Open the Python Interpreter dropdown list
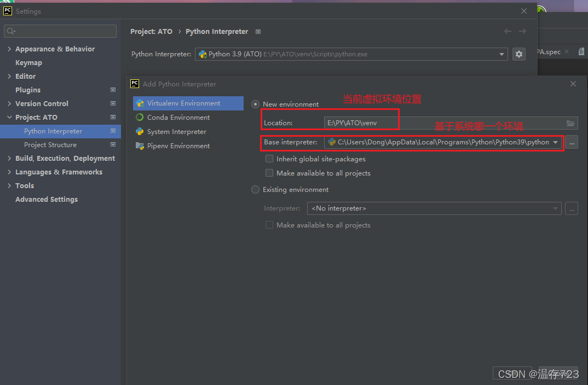The height and width of the screenshot is (385, 588). point(501,54)
